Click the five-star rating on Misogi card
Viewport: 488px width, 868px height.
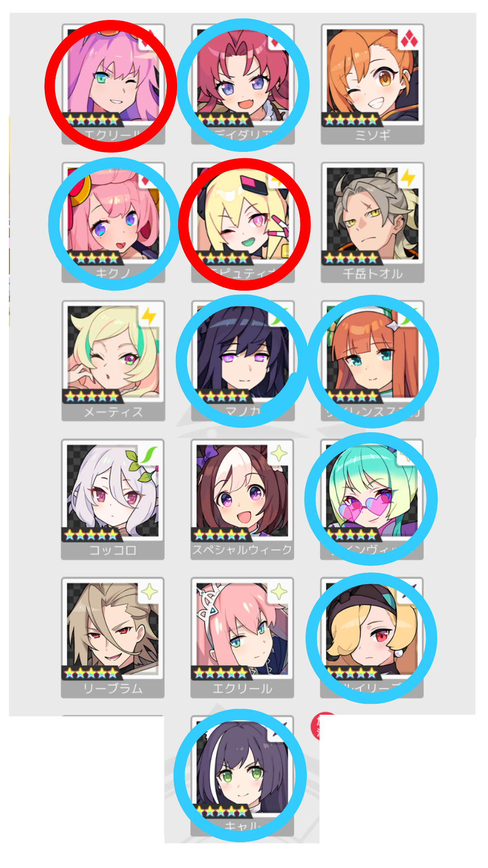pyautogui.click(x=351, y=120)
